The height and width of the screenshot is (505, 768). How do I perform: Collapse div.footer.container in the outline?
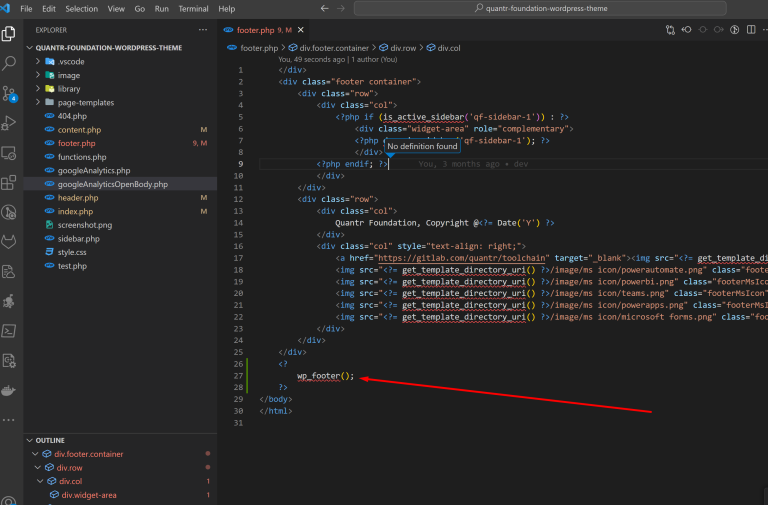click(x=35, y=454)
